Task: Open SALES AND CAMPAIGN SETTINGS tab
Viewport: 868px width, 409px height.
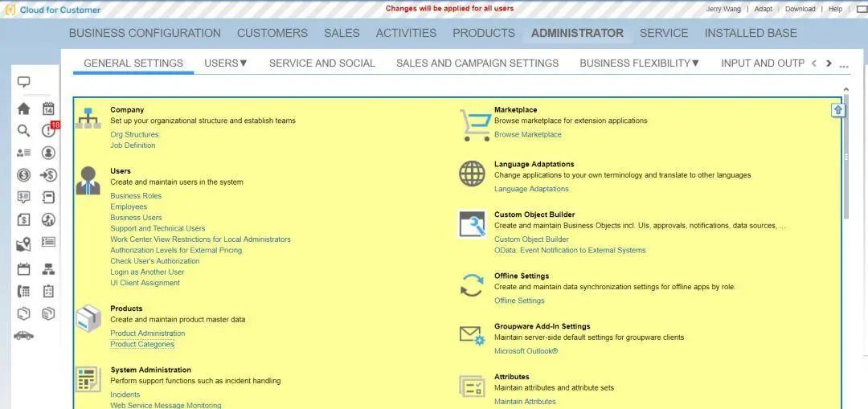Action: click(x=477, y=63)
